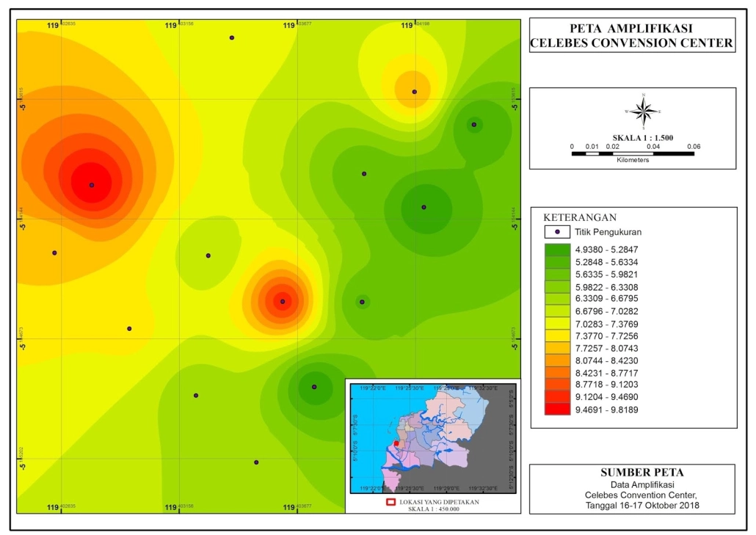Click the kilometers scale bar
This screenshot has width=756, height=535.
coord(632,154)
